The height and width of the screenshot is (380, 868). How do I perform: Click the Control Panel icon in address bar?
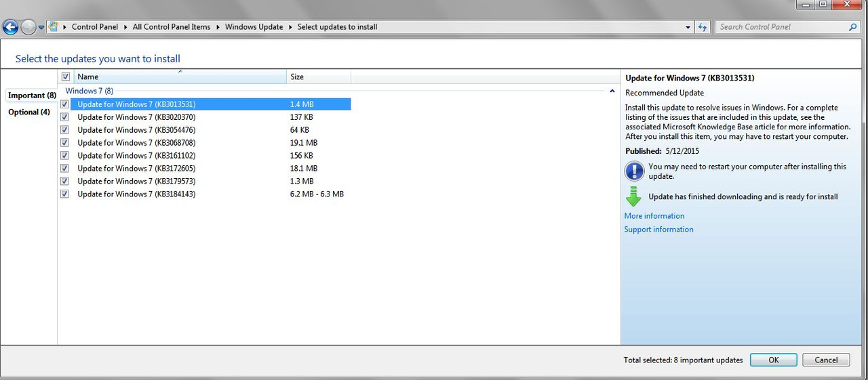53,27
